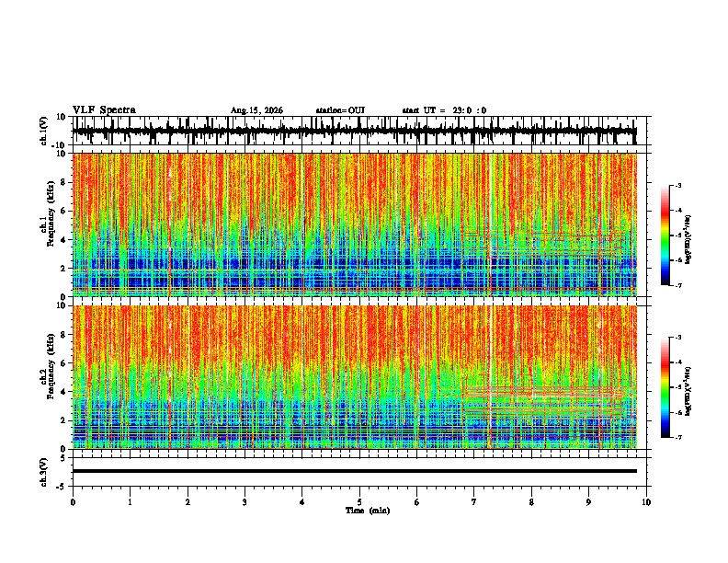This screenshot has height=563, width=728.
Task: Click the time axis tick label '7'
Action: [474, 502]
